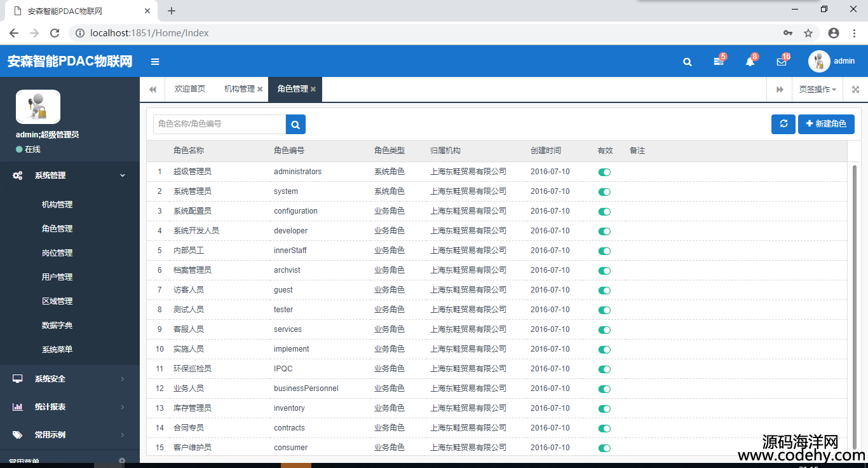This screenshot has height=468, width=868.
Task: Open the mail envelope icon
Action: [x=782, y=62]
